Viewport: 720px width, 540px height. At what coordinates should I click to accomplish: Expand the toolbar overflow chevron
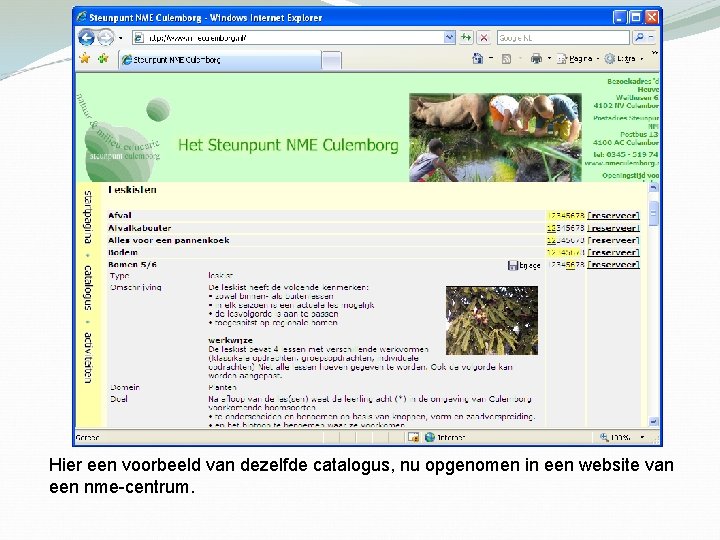point(655,54)
